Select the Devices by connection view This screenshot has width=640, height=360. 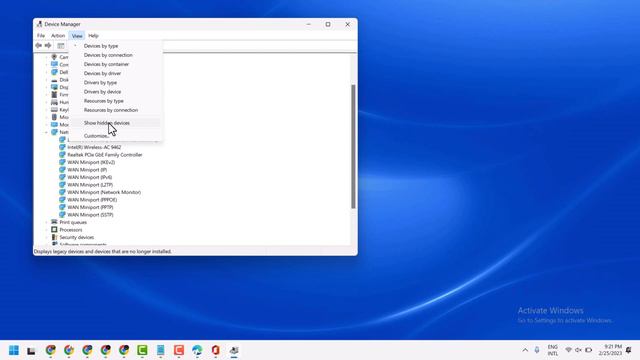[116, 55]
